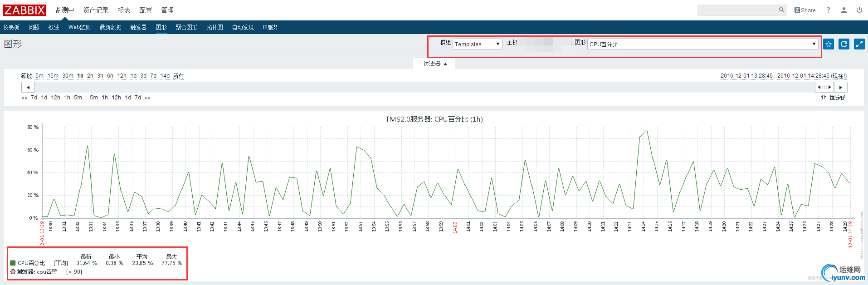Go to 最新数据 submenu

pos(111,27)
